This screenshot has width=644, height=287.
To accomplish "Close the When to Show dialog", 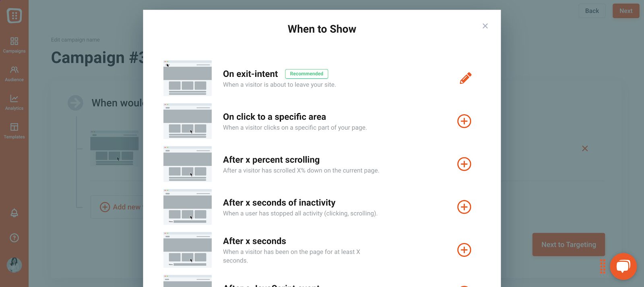I will pyautogui.click(x=485, y=26).
